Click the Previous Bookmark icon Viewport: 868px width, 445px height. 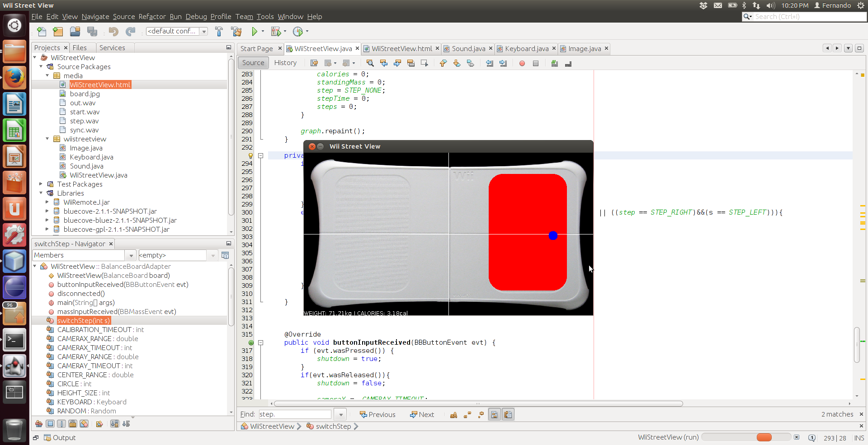[443, 63]
